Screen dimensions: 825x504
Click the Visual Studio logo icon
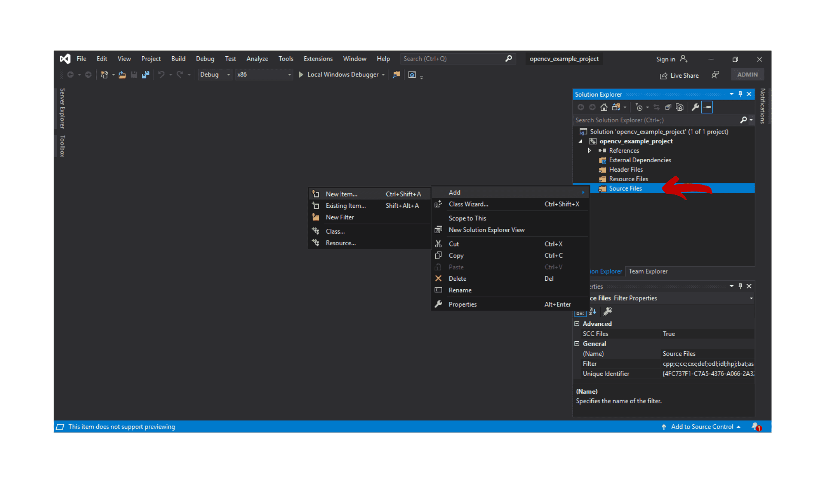coord(65,59)
